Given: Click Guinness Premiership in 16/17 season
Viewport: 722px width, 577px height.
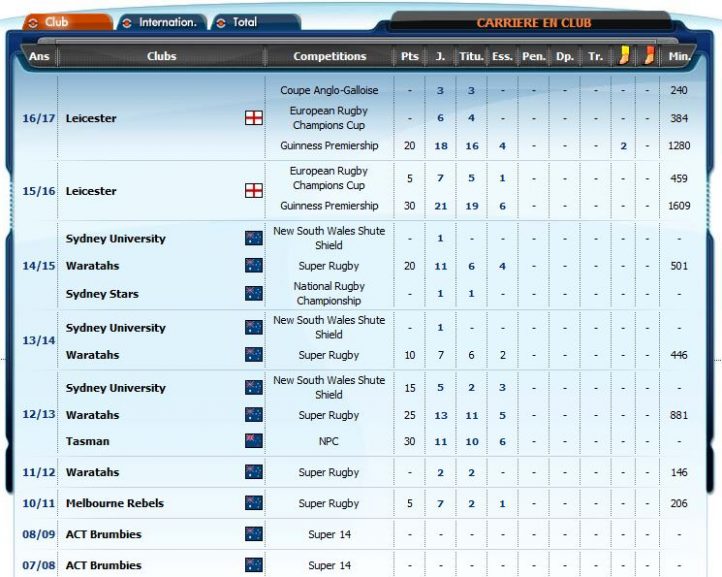Looking at the screenshot, I should [x=329, y=146].
